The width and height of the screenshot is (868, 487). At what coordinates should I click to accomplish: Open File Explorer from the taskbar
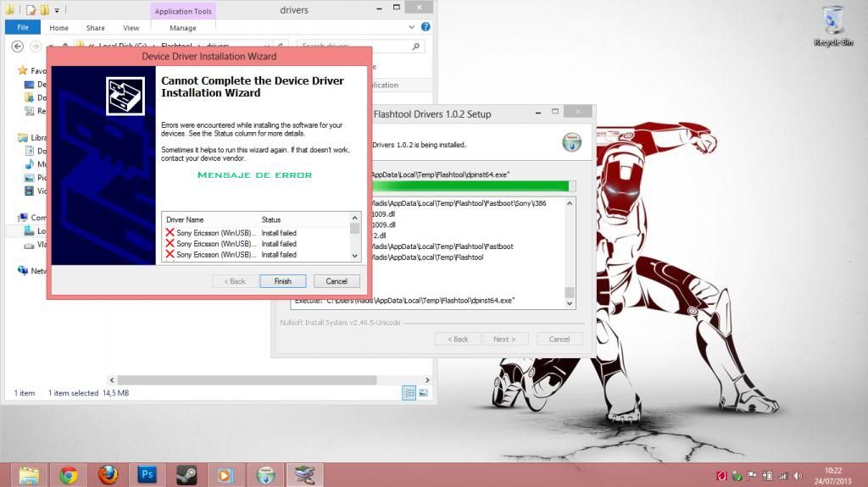(x=29, y=475)
